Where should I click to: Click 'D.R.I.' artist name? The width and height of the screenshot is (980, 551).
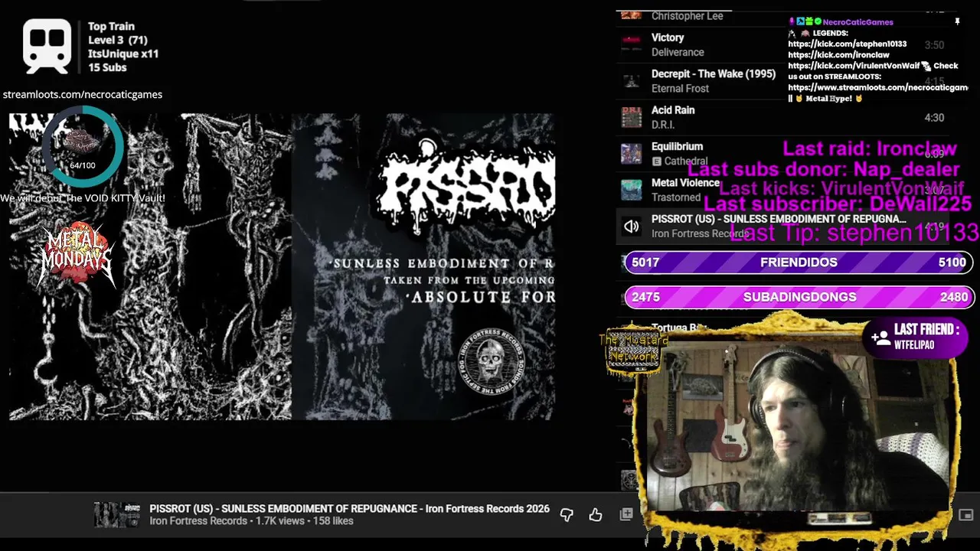[662, 125]
